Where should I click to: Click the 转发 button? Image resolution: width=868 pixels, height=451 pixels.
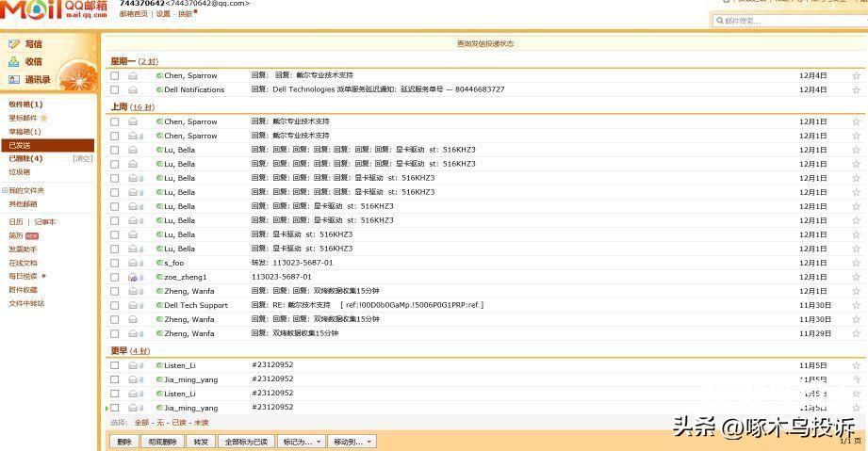pyautogui.click(x=201, y=442)
